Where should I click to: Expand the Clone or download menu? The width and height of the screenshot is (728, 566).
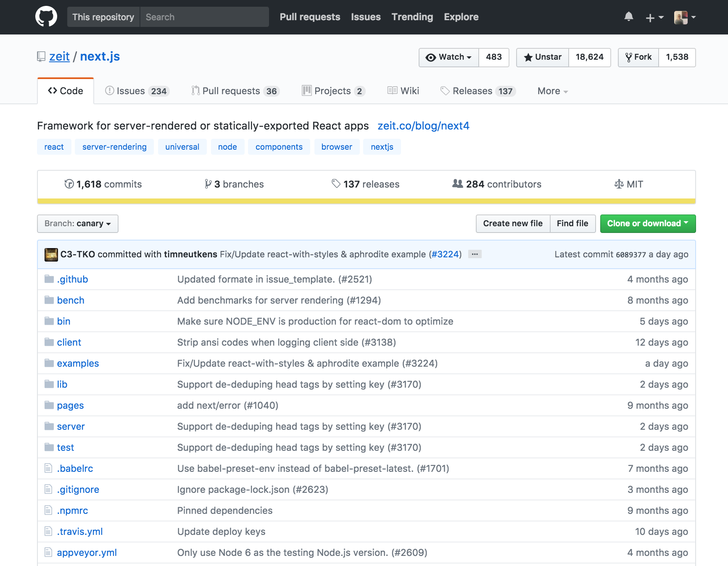(x=647, y=224)
